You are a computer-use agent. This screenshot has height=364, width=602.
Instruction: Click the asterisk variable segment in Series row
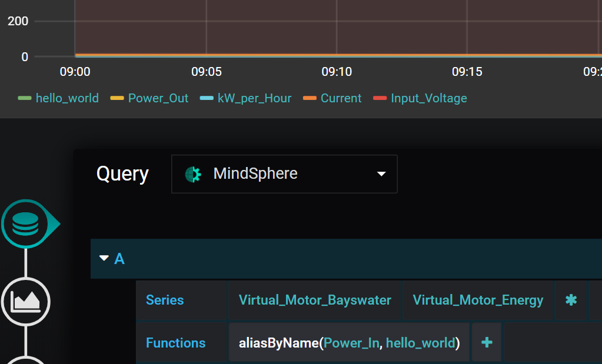coord(571,300)
